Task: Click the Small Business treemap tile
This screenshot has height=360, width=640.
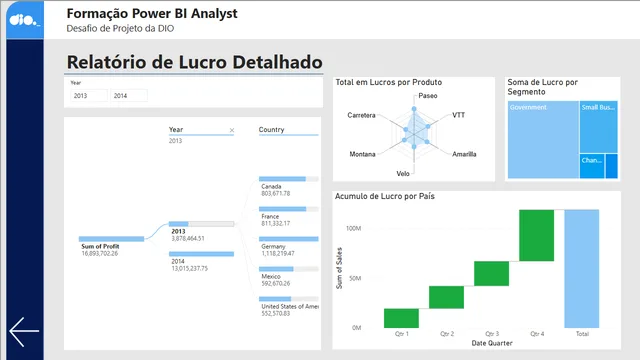Action: (598, 127)
